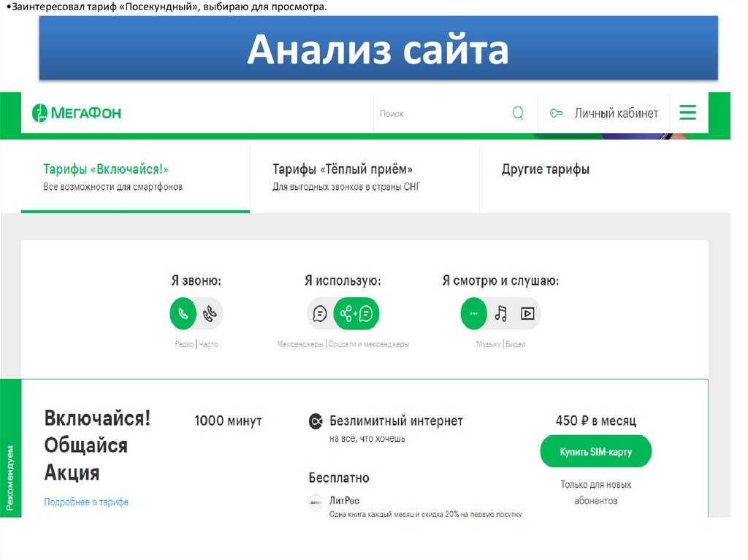Screen dimensions: 748x560
Task: Click the Бесплатно heading
Action: (339, 477)
